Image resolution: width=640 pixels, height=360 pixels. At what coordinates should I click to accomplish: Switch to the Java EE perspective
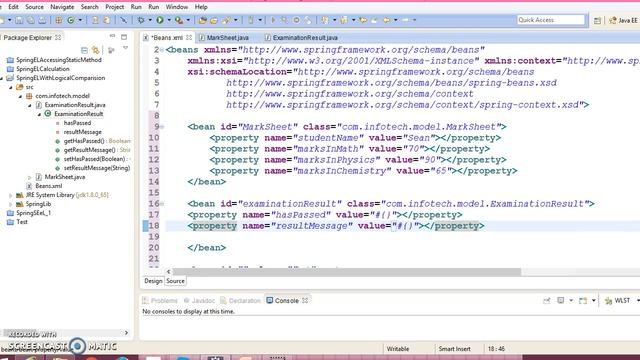pos(623,20)
